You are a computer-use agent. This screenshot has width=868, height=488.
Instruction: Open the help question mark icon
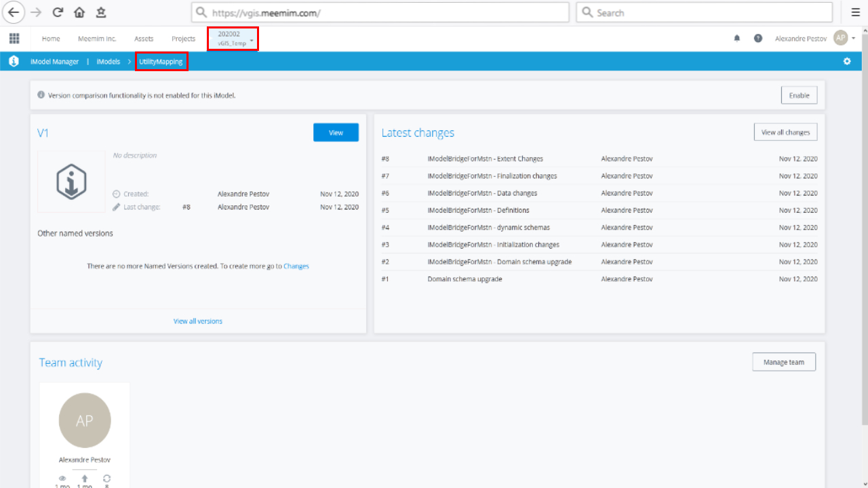coord(758,39)
